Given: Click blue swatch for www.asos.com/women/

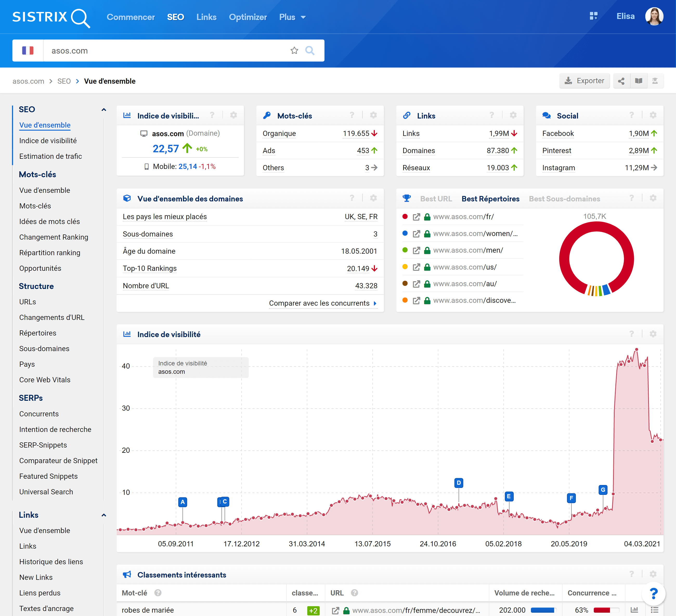Looking at the screenshot, I should (x=405, y=233).
